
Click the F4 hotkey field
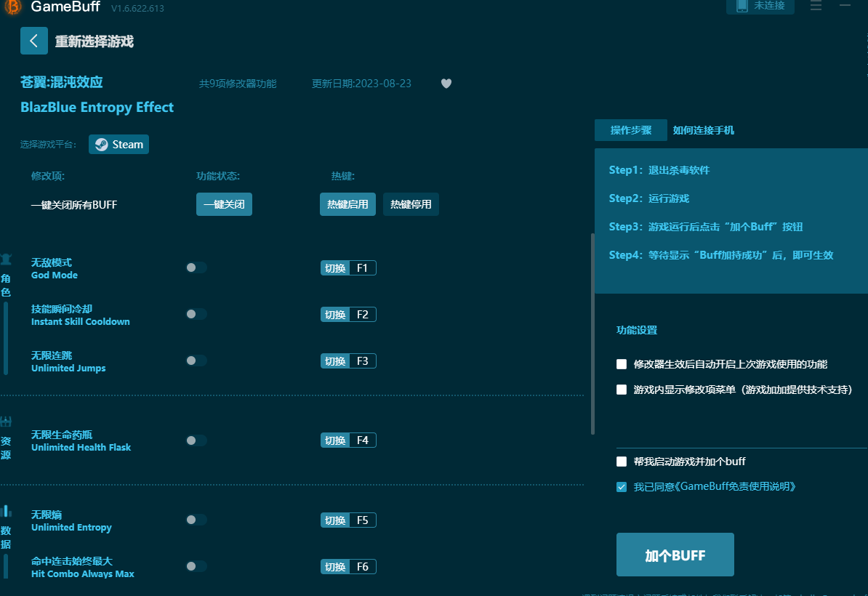(x=363, y=440)
